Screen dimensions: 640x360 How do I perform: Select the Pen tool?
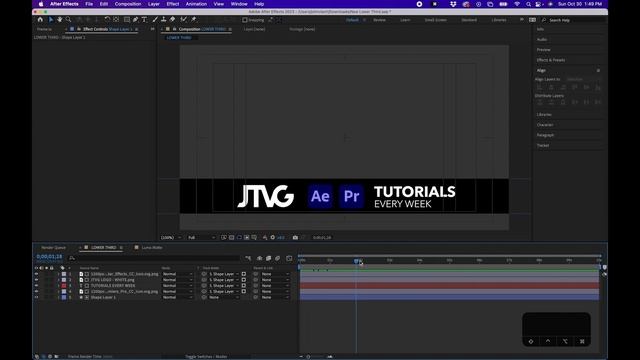tap(135, 20)
